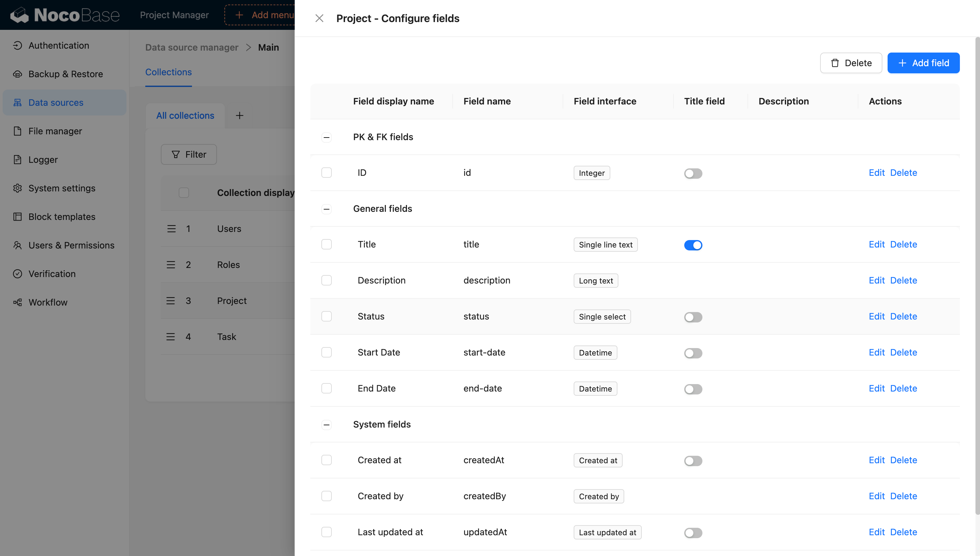Image resolution: width=980 pixels, height=556 pixels.
Task: Select the Collections tab
Action: 168,73
